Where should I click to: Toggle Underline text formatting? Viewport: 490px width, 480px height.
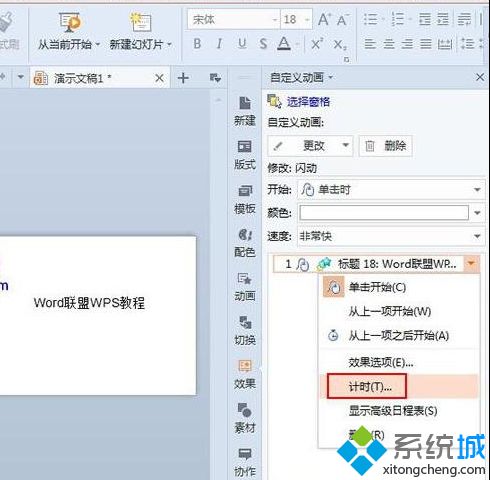[x=242, y=44]
